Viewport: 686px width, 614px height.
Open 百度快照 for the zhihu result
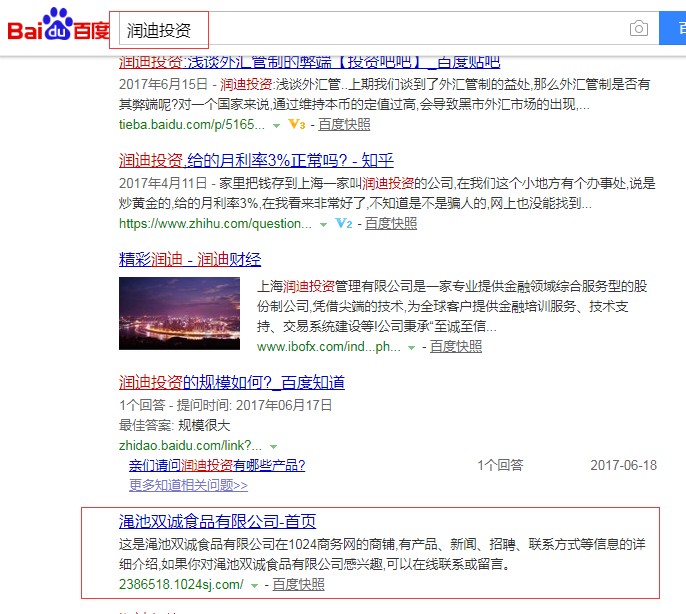(x=391, y=224)
